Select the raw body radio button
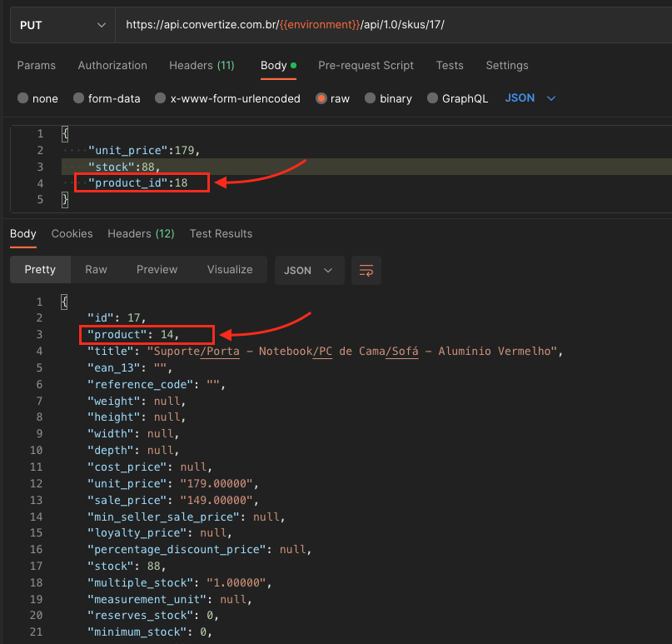The width and height of the screenshot is (672, 644). (321, 98)
